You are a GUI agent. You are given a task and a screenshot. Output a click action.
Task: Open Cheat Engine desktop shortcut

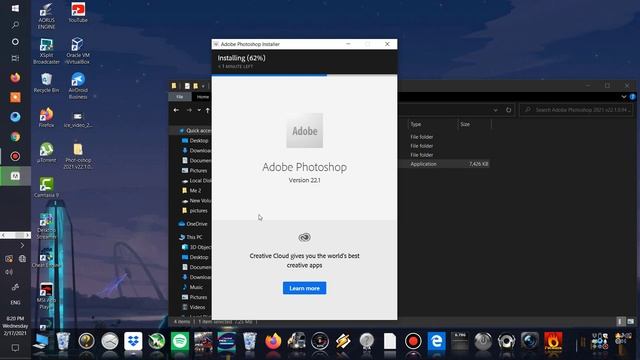[46, 258]
